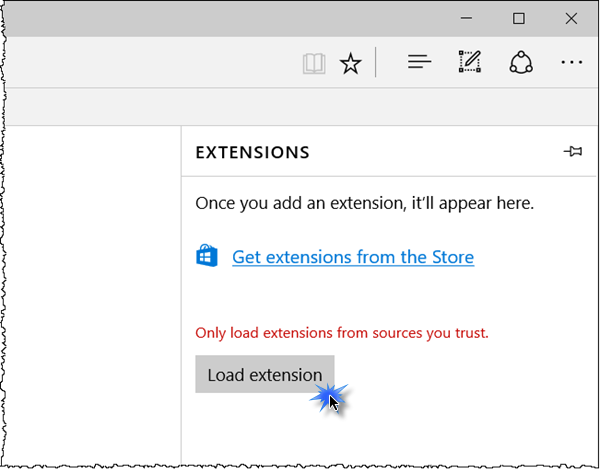Screen dimensions: 600x473
Task: Minimize the Edge window
Action: coord(467,18)
